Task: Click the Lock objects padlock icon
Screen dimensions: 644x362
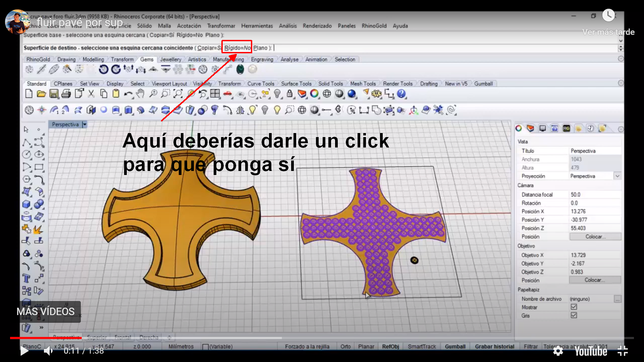Action: tap(290, 94)
